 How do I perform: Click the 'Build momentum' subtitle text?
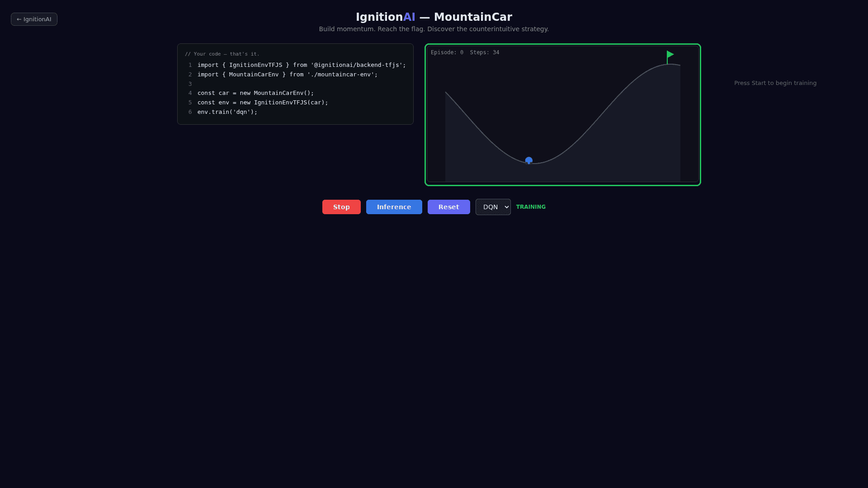coord(434,29)
